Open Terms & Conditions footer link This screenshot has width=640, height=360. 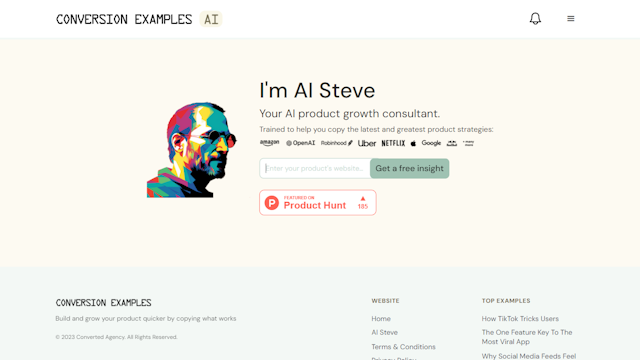403,347
